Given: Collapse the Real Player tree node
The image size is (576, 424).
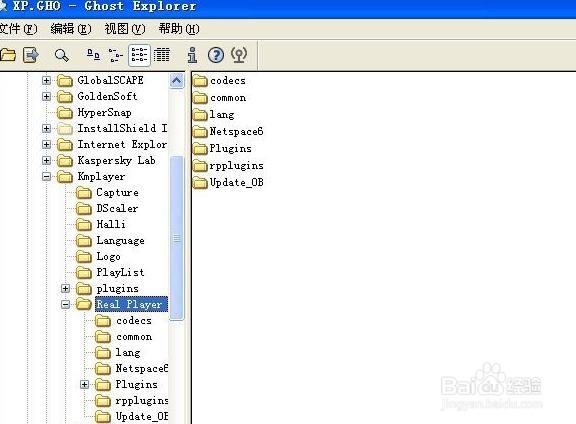Looking at the screenshot, I should [65, 304].
